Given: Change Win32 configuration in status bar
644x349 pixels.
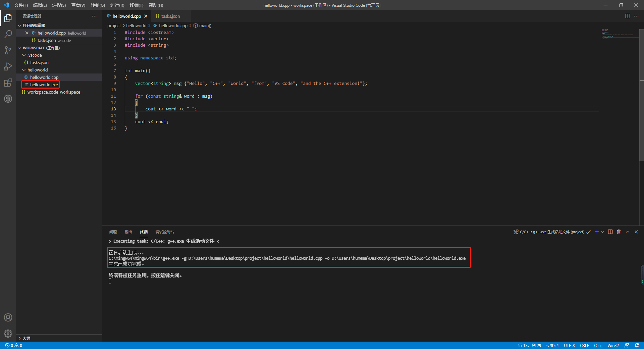Looking at the screenshot, I should point(613,345).
